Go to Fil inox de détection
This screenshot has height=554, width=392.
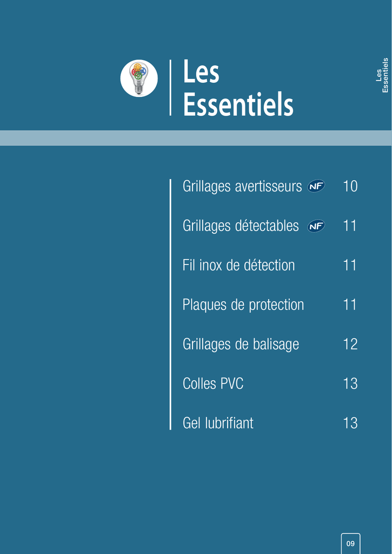[x=238, y=266]
